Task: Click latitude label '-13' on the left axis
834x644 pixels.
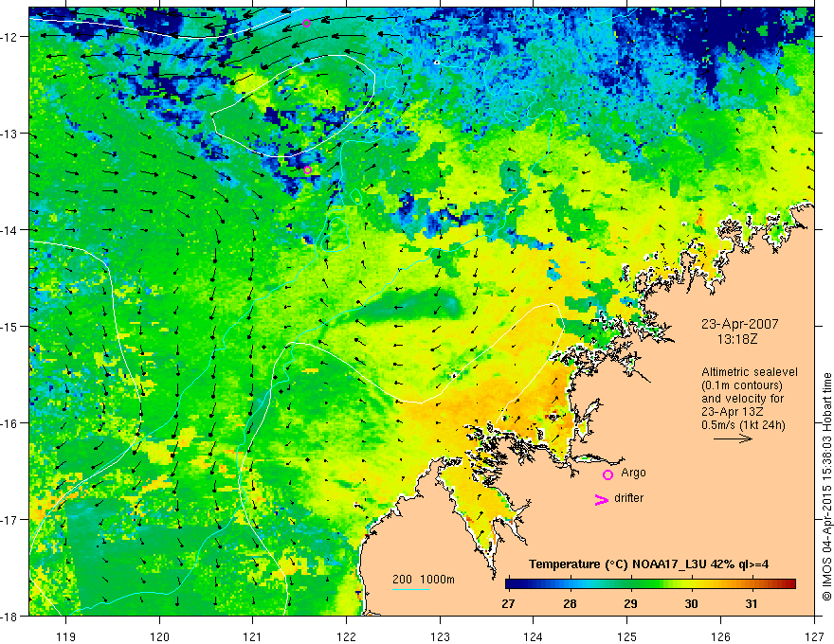Action: (9, 134)
